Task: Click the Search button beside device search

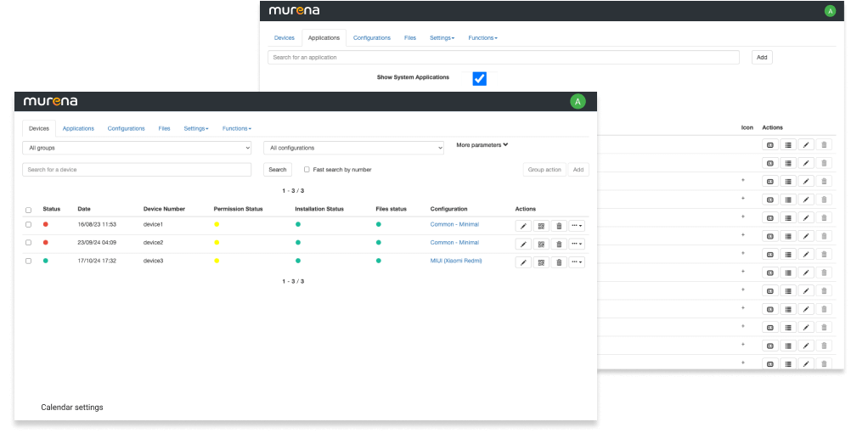Action: click(278, 170)
